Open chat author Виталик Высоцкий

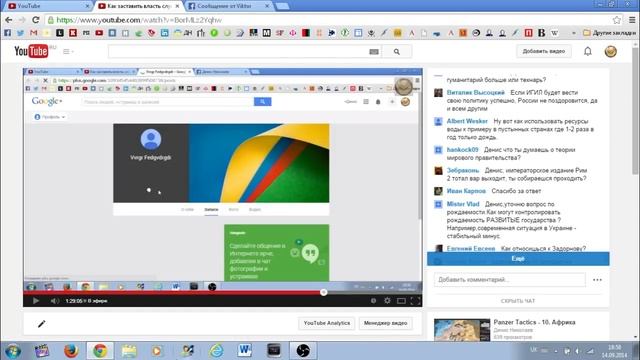(x=476, y=93)
